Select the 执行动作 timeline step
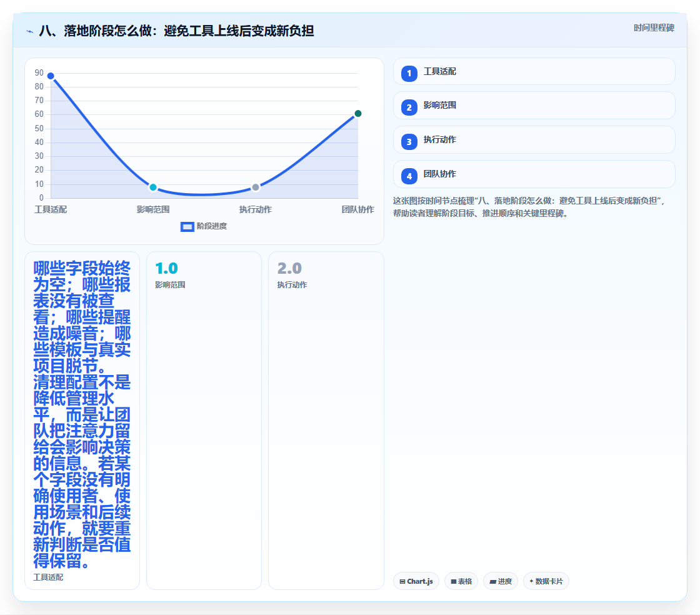700x615 pixels. tap(534, 140)
